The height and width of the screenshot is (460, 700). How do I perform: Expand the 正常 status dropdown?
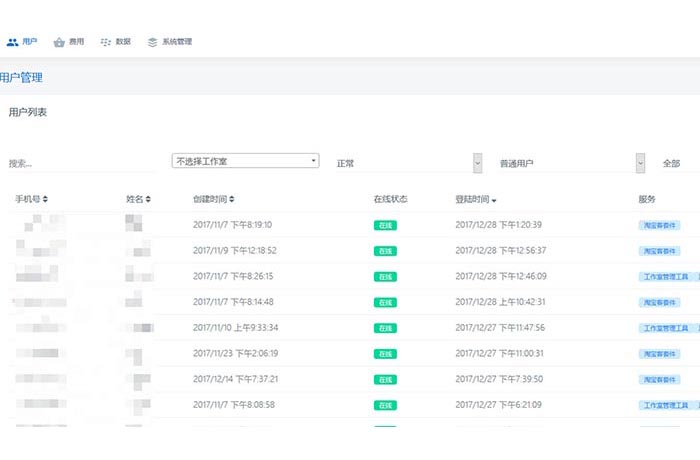point(477,163)
